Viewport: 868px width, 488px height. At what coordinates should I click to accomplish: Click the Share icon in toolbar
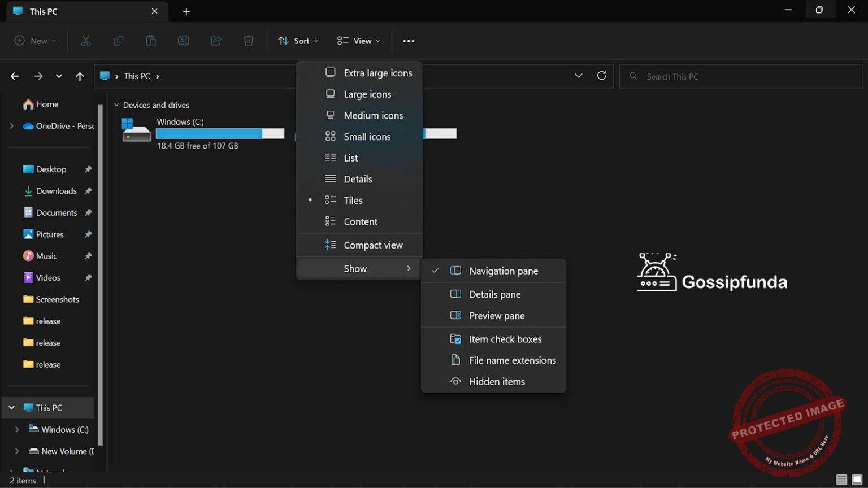216,41
